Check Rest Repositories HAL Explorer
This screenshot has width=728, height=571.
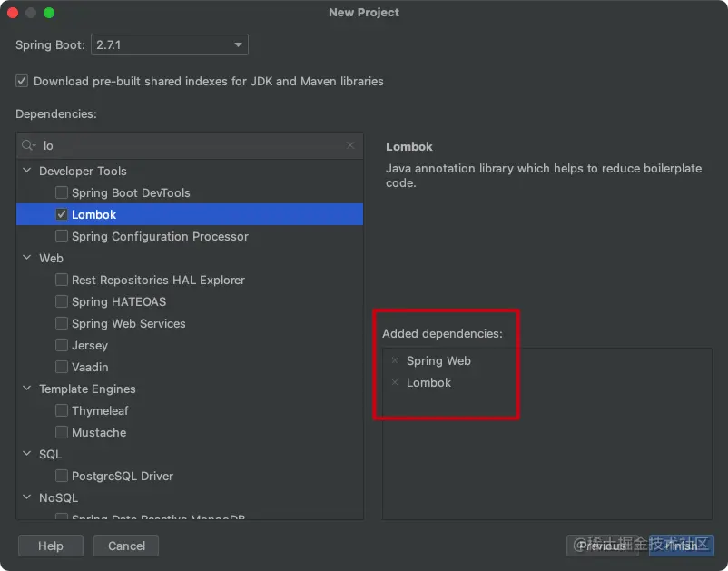(x=62, y=280)
